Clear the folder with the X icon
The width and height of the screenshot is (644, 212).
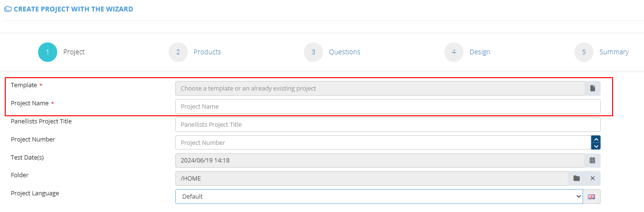(593, 179)
